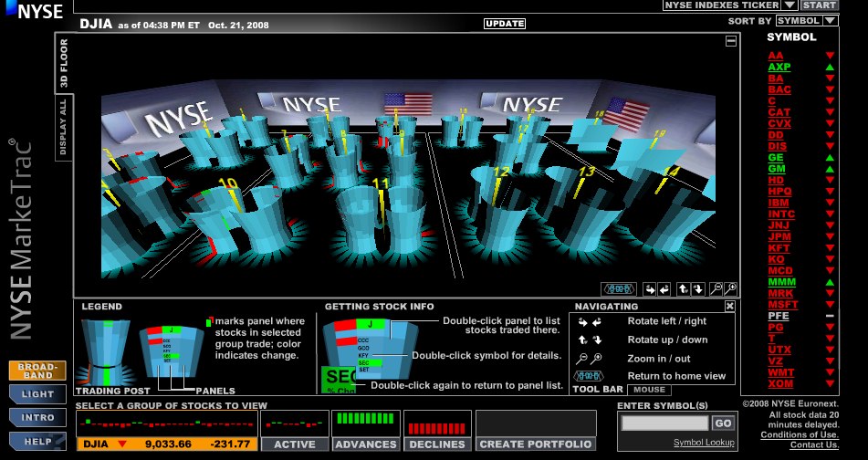Select the GE symbol
868x460 pixels.
776,157
